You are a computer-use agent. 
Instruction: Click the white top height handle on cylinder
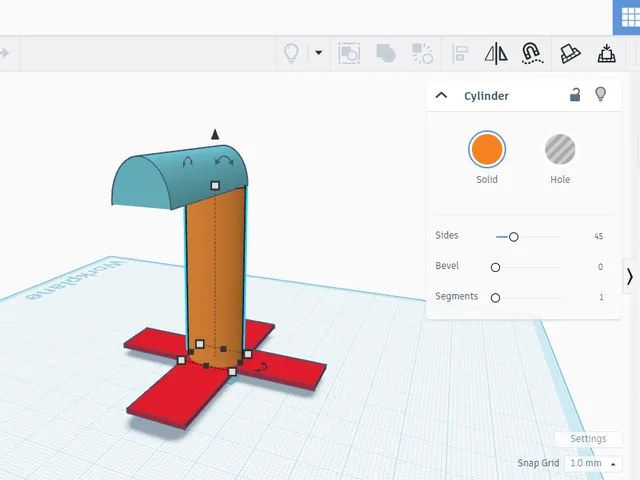tap(215, 186)
